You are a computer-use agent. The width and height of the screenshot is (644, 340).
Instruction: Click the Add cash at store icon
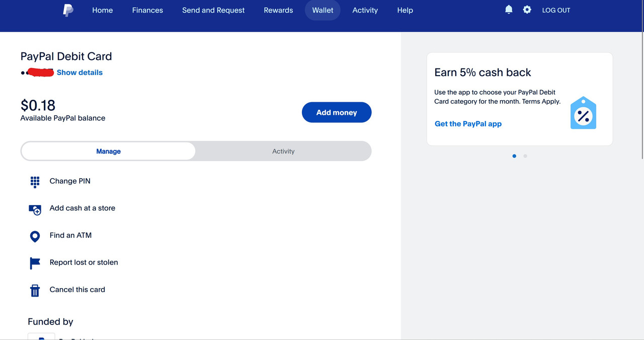coord(35,210)
